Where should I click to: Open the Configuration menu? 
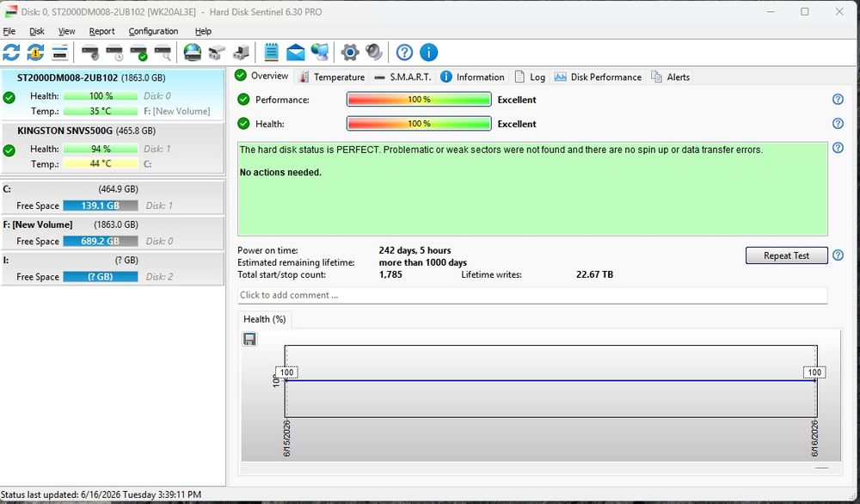(x=153, y=31)
